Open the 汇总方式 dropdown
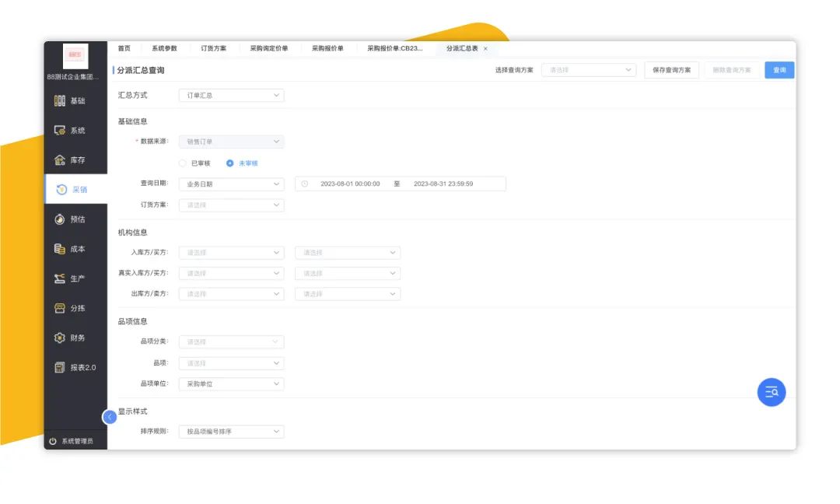Image resolution: width=840 pixels, height=504 pixels. pos(232,96)
